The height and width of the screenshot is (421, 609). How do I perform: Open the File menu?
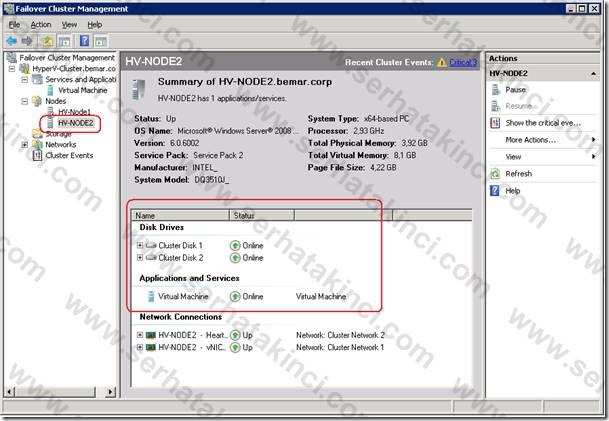point(14,25)
